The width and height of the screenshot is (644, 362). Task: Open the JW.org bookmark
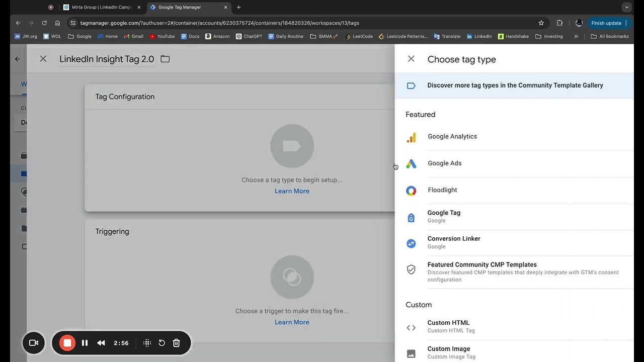(26, 37)
